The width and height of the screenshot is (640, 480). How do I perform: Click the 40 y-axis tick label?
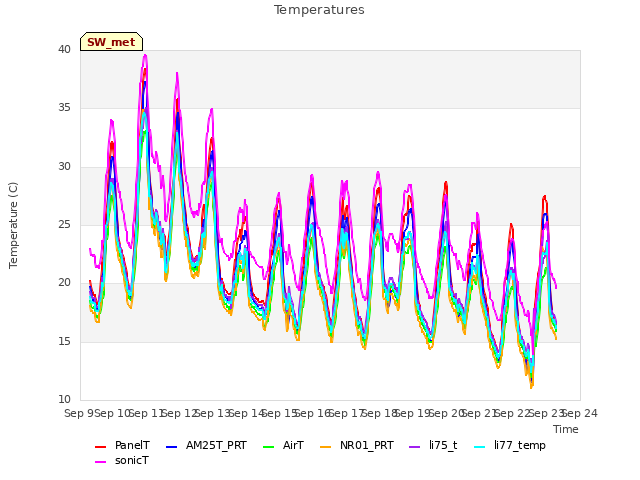(64, 49)
